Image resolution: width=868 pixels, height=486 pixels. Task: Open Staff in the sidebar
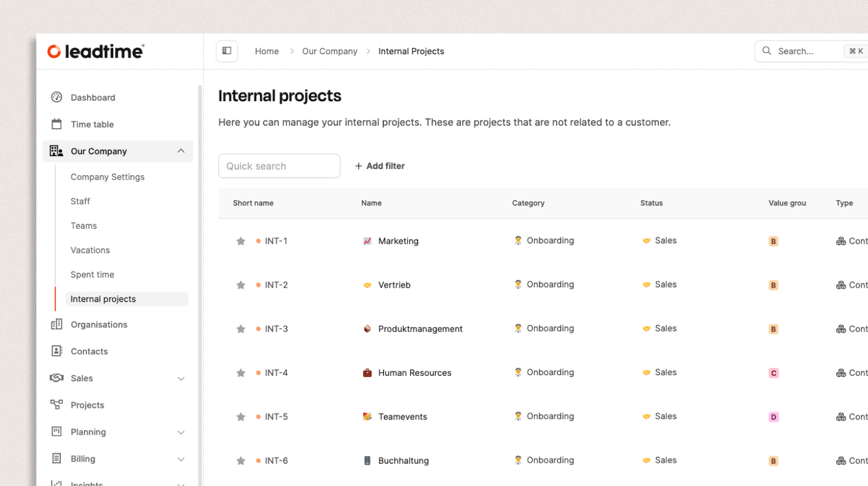click(80, 201)
